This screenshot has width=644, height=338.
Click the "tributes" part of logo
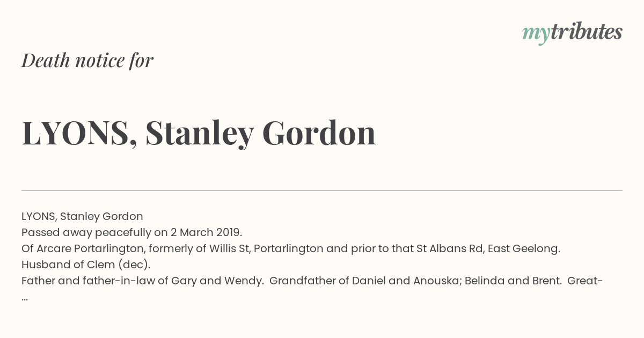[586, 32]
